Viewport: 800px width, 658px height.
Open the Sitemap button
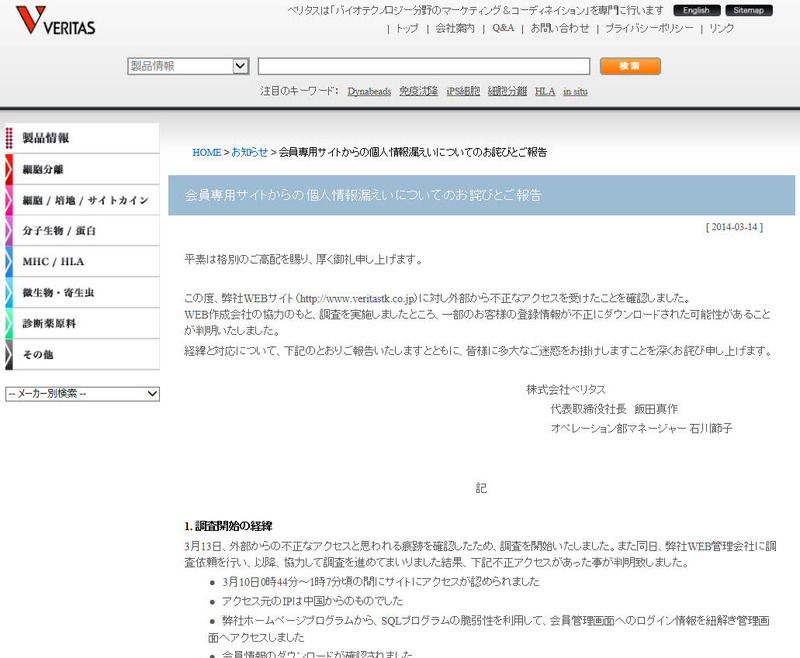tap(748, 10)
